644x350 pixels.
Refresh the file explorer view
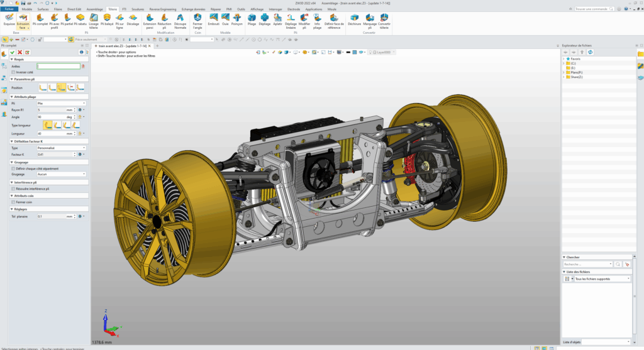[590, 52]
